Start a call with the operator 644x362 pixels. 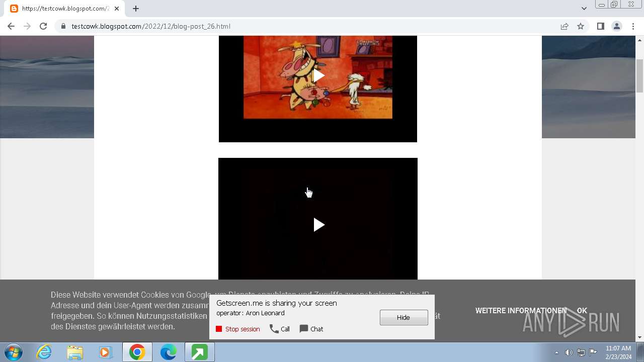click(280, 329)
